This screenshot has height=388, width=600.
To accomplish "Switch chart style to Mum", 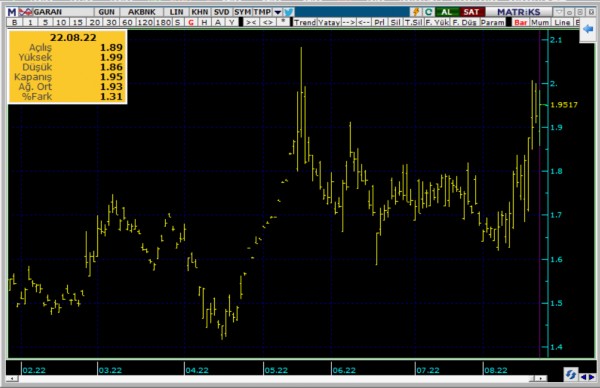I will point(540,23).
